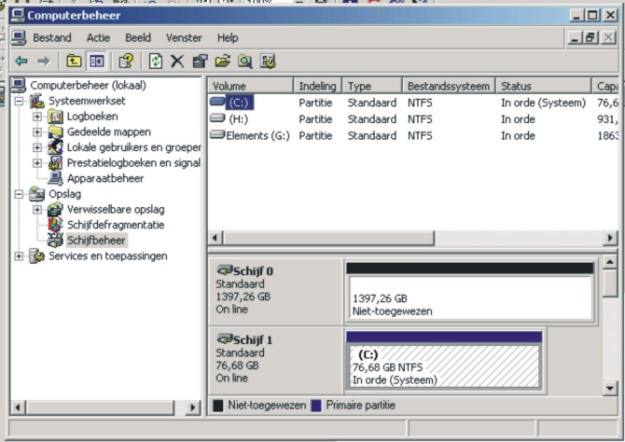Open the Help menu
625x442 pixels.
click(x=228, y=38)
